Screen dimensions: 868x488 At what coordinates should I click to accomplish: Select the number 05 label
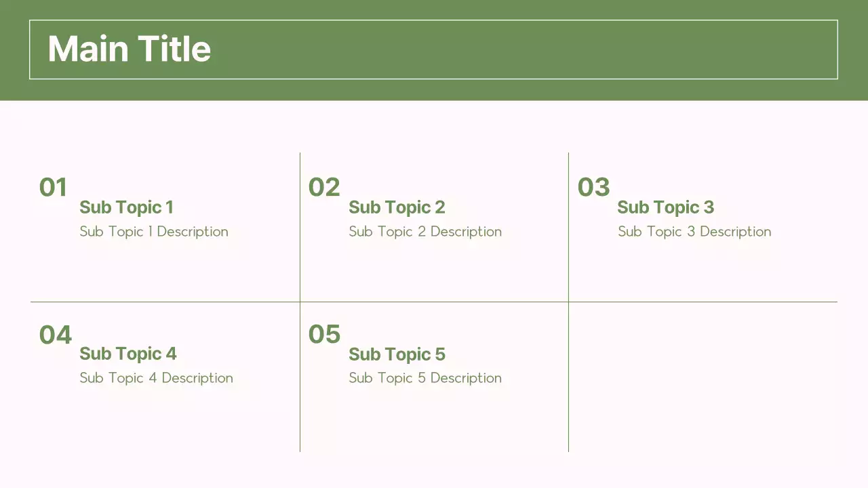click(324, 334)
